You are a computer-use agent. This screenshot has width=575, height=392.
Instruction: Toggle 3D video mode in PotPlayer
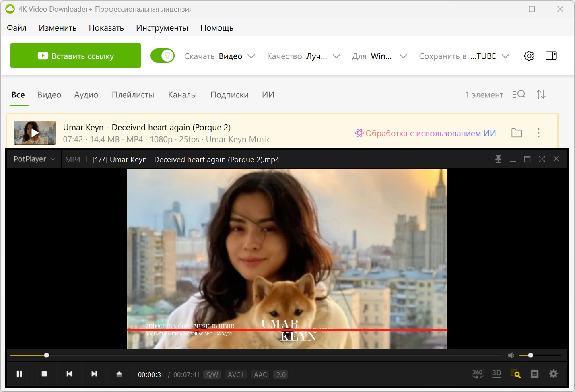tap(497, 374)
